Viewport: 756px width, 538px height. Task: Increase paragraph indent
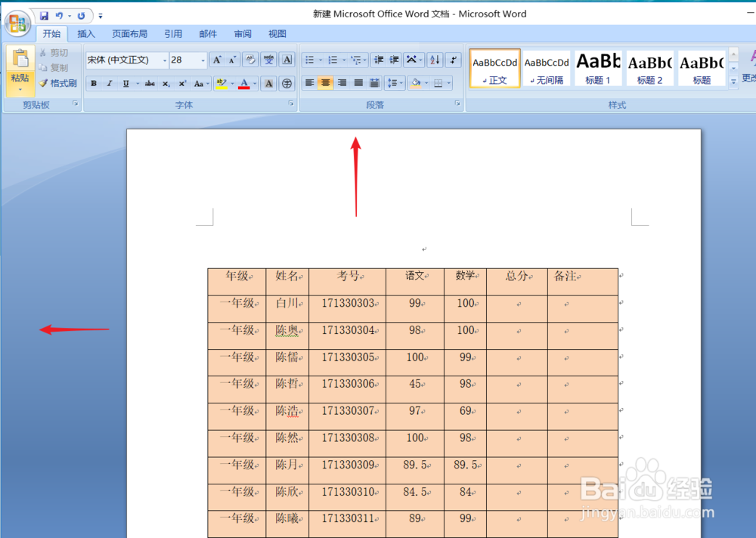tap(394, 60)
